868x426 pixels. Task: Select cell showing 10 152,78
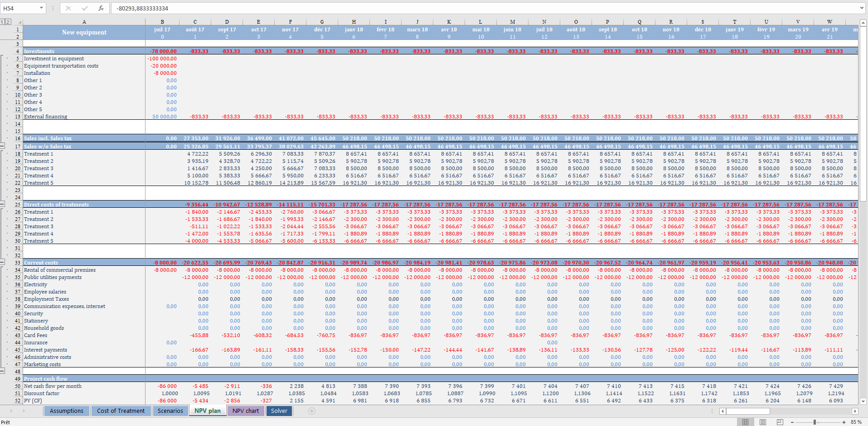(195, 183)
